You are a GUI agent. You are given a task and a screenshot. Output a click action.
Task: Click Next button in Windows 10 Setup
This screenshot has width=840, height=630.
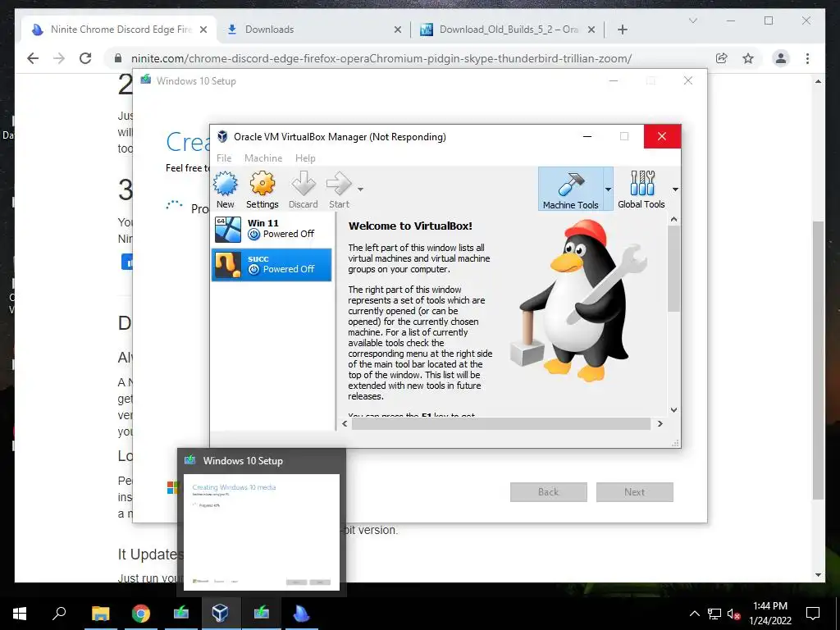[x=634, y=492]
